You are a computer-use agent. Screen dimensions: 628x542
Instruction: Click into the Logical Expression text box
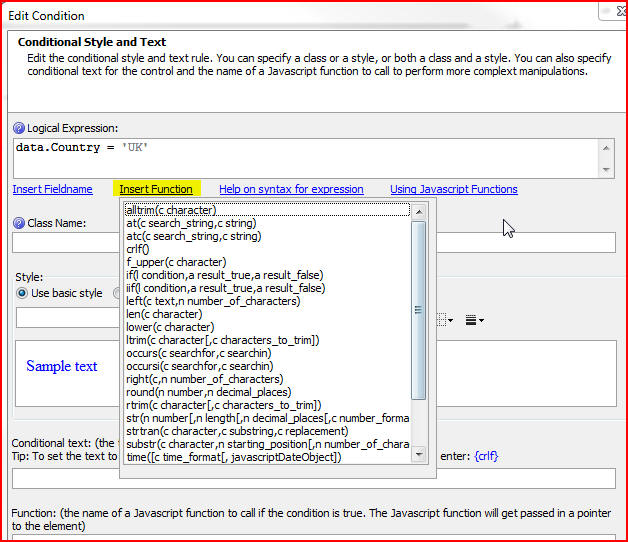pos(306,158)
